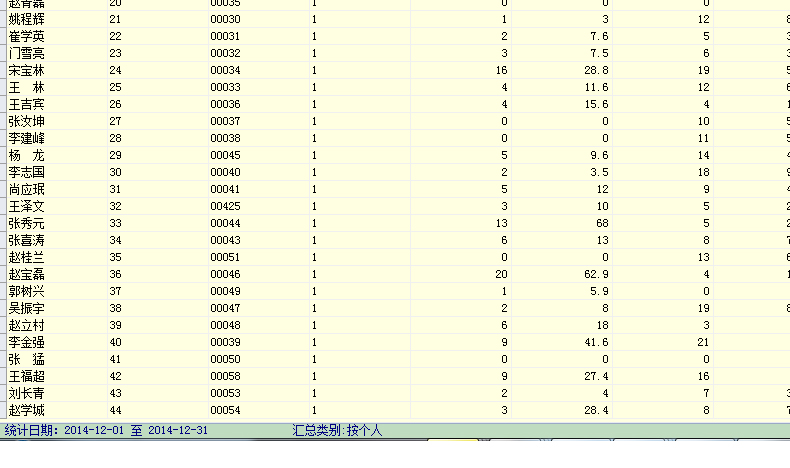Image resolution: width=790 pixels, height=468 pixels.
Task: Click the cell with value 68
Action: (x=602, y=223)
